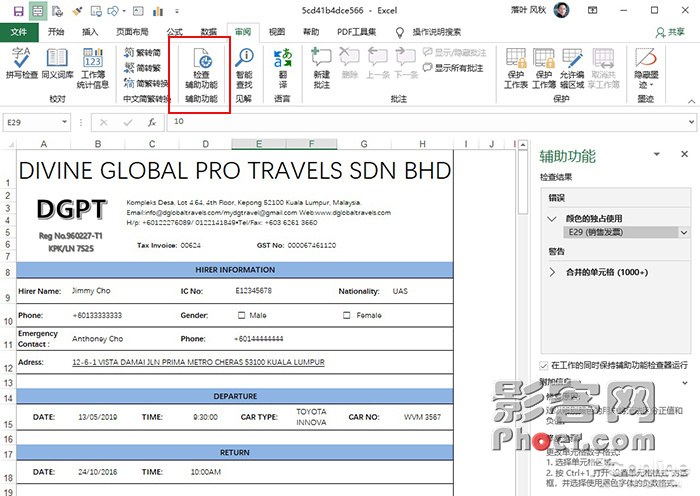Go to Previous comment (上一条)
This screenshot has height=496, width=700.
[x=378, y=63]
